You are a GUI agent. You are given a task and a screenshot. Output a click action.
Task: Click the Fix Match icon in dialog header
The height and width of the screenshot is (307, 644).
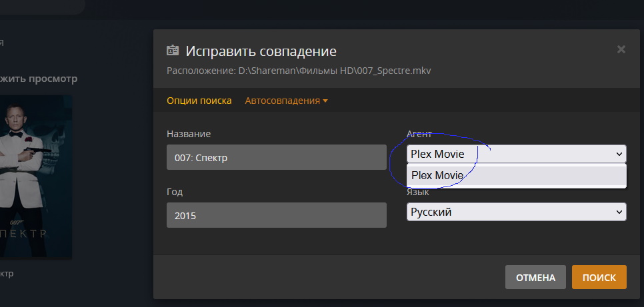coord(173,51)
